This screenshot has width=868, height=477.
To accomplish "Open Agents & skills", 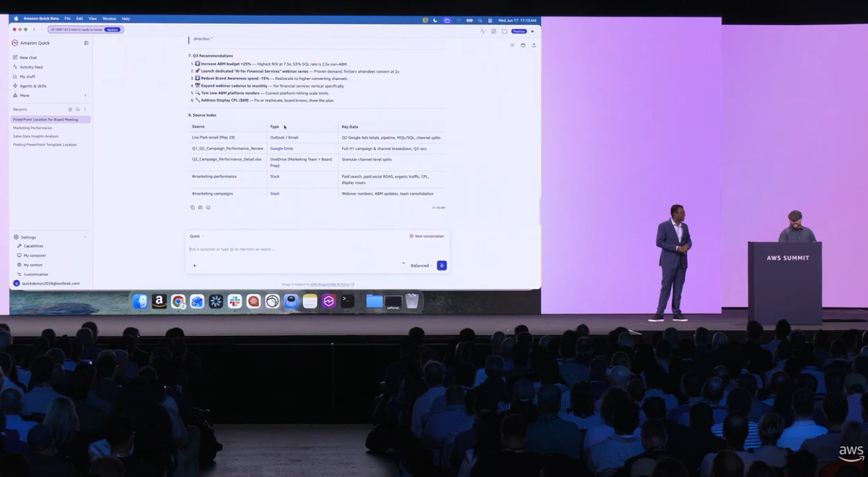I will (30, 86).
